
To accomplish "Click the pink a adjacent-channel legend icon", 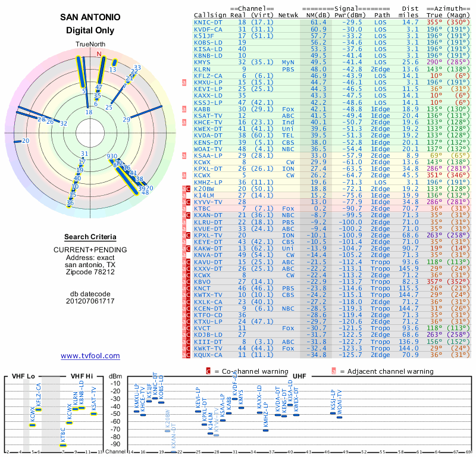I will (334, 371).
